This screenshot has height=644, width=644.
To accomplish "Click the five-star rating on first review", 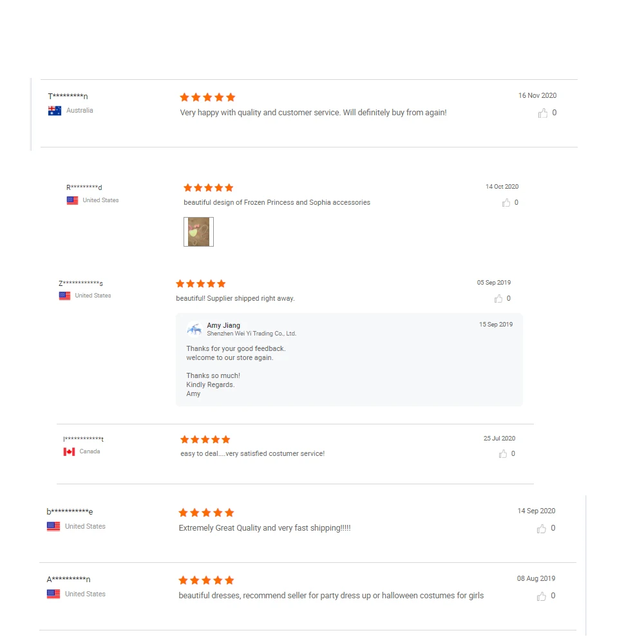I will [207, 97].
